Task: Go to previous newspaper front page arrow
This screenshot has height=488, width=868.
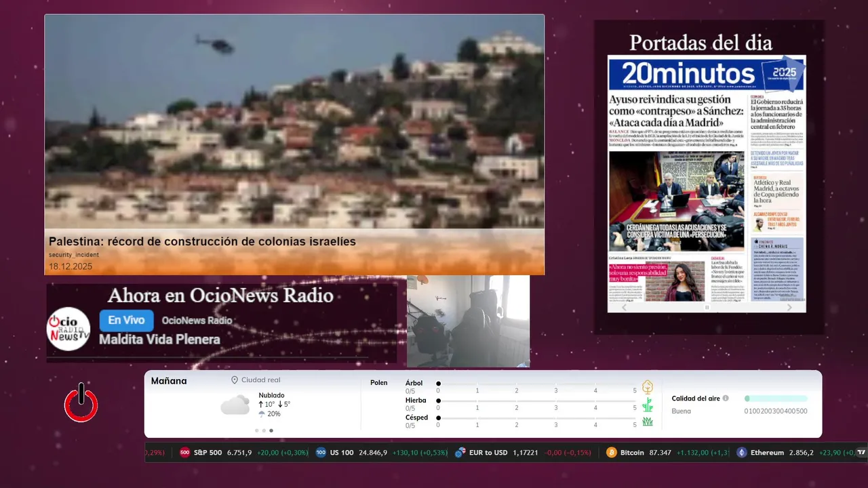Action: (x=625, y=307)
